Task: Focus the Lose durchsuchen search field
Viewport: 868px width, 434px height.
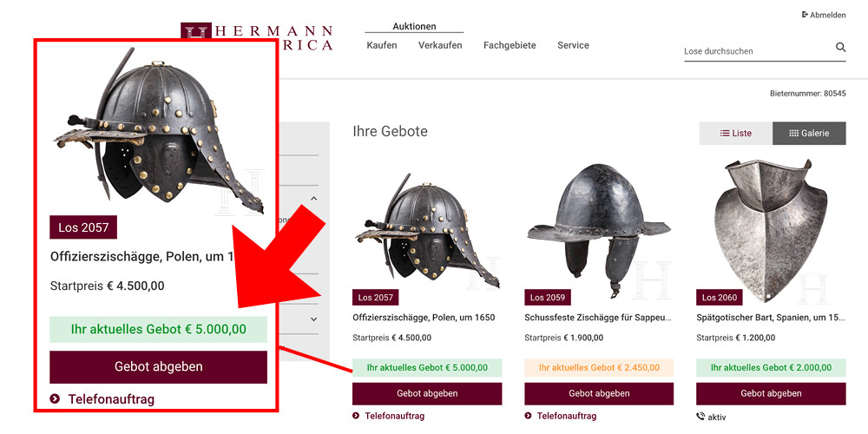Action: (757, 51)
